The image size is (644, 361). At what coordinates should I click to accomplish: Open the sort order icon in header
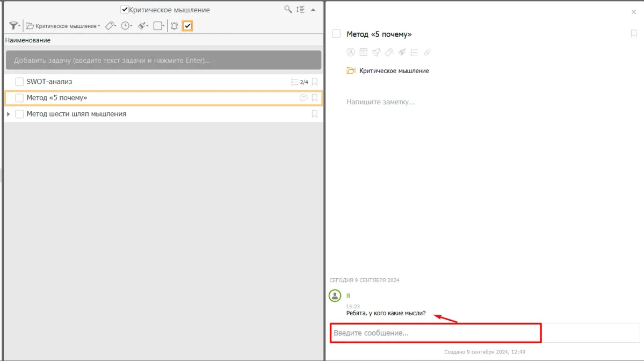click(301, 10)
